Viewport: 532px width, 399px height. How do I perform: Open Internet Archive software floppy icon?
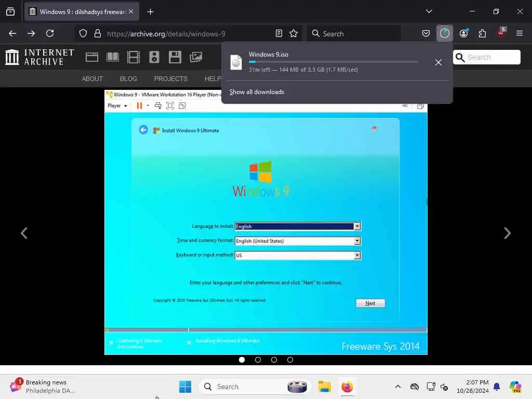pyautogui.click(x=175, y=57)
